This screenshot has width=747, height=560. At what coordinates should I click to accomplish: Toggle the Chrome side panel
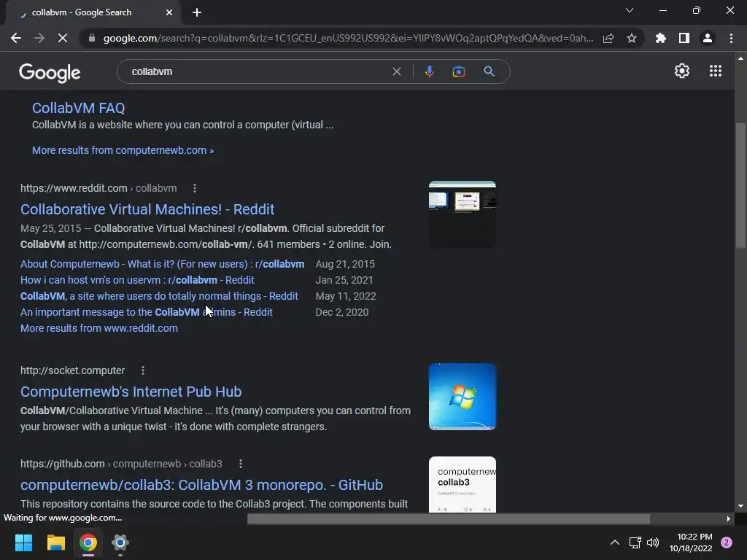point(684,38)
